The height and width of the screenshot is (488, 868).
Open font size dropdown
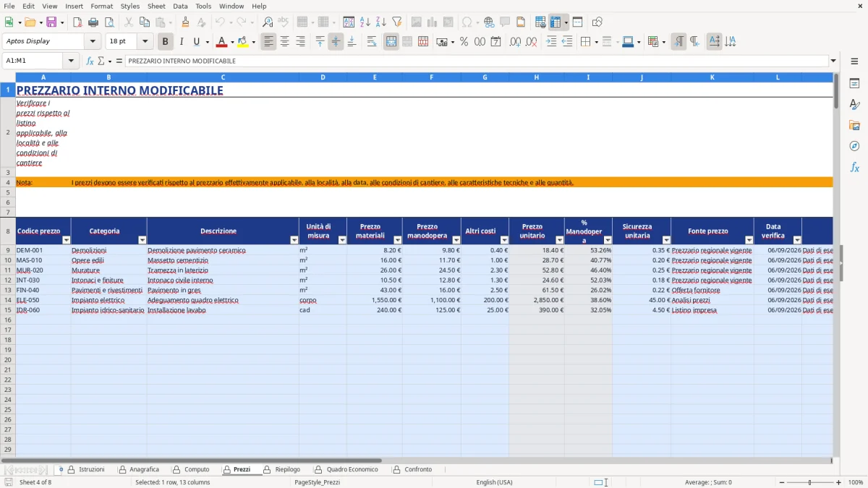(x=145, y=41)
